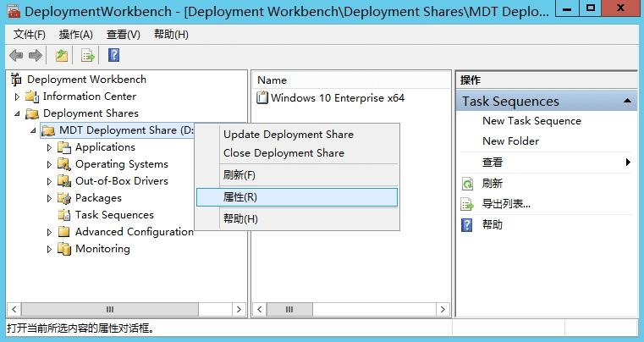The height and width of the screenshot is (342, 644).
Task: Expand the Operating Systems folder
Action: tap(49, 164)
